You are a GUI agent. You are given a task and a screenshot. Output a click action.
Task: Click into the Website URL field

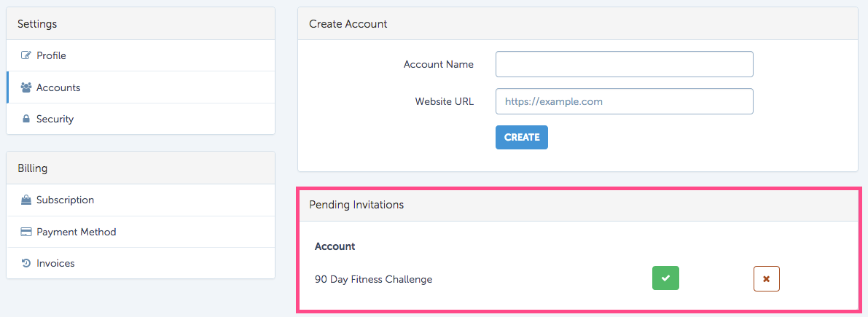point(625,101)
